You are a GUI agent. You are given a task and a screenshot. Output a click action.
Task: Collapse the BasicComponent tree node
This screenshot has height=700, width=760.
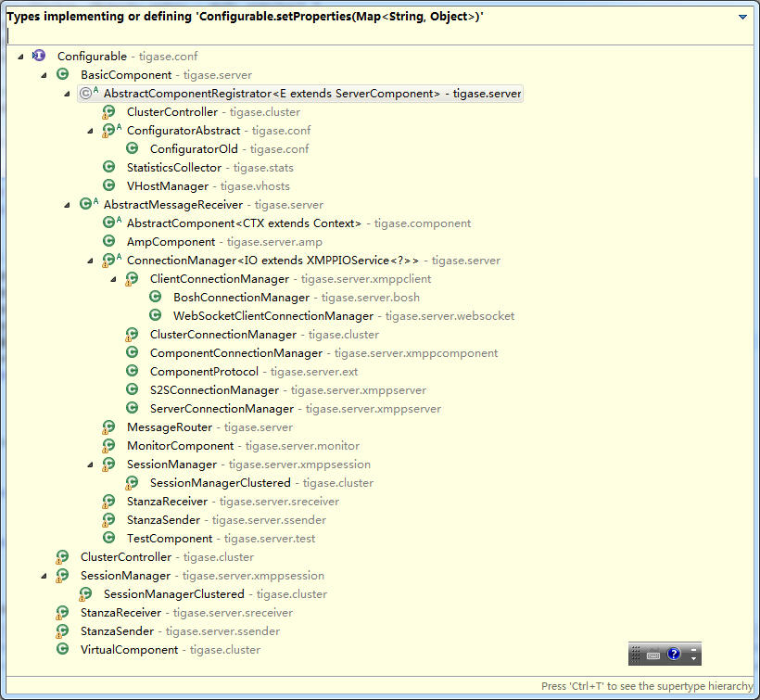[44, 75]
